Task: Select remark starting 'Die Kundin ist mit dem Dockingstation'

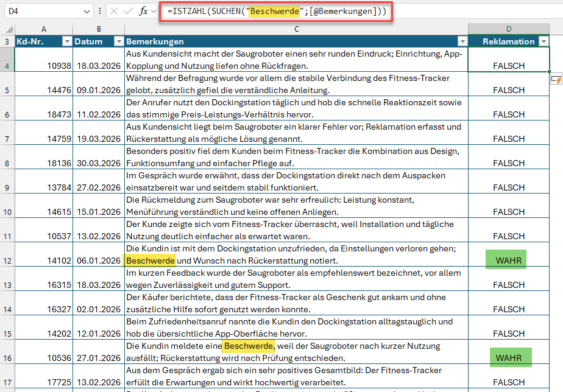Action: pos(297,254)
